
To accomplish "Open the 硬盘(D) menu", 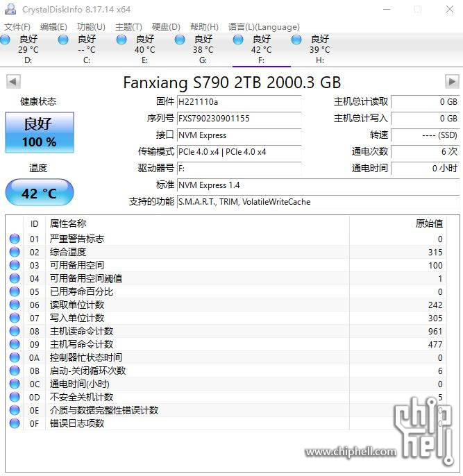I will point(166,27).
